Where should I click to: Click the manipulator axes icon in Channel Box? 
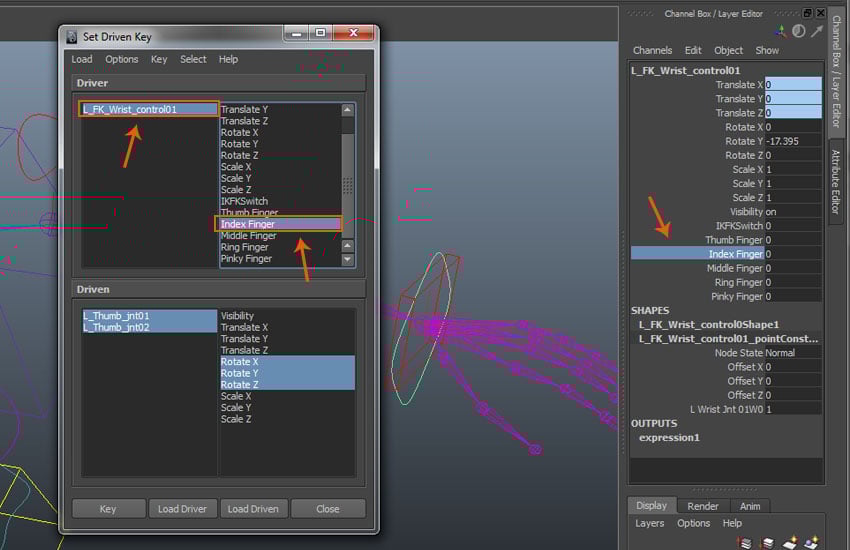click(779, 31)
